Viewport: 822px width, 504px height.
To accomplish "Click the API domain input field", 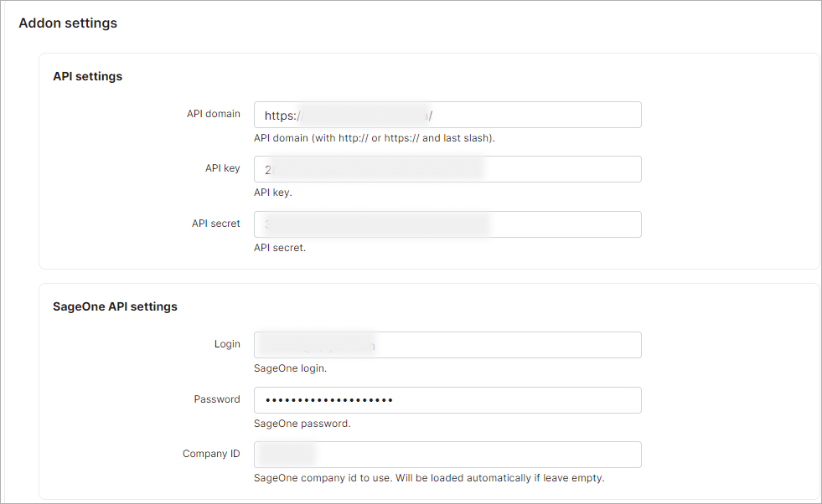I will point(448,115).
